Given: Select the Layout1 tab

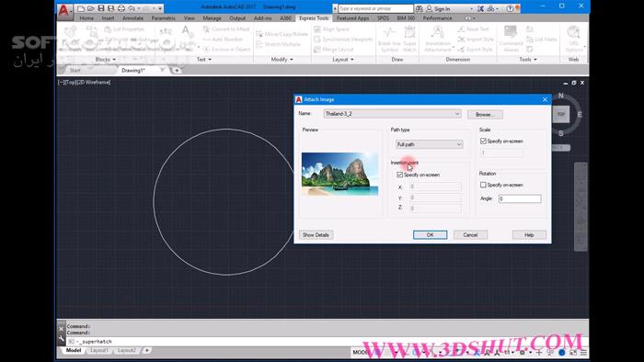Looking at the screenshot, I should (99, 351).
